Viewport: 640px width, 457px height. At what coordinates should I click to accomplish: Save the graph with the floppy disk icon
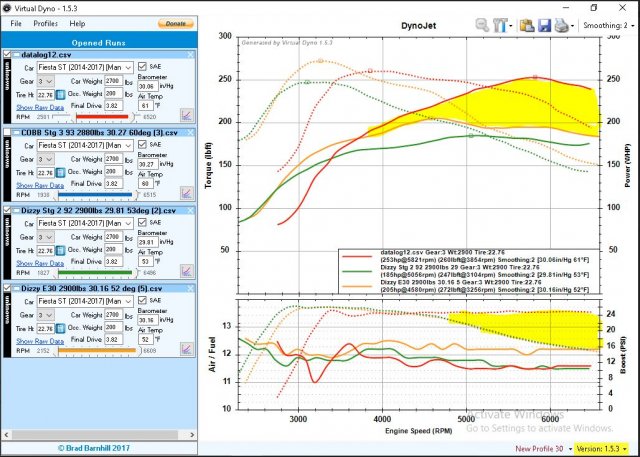coord(544,25)
